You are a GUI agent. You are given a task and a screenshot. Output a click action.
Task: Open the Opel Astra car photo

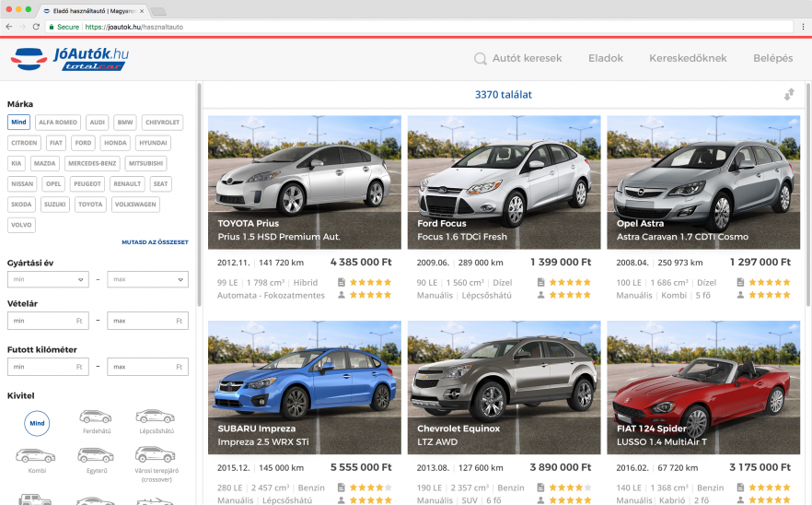703,182
